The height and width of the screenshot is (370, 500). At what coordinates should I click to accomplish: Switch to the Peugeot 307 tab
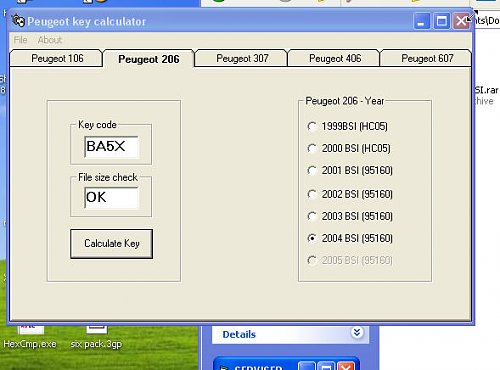click(242, 59)
